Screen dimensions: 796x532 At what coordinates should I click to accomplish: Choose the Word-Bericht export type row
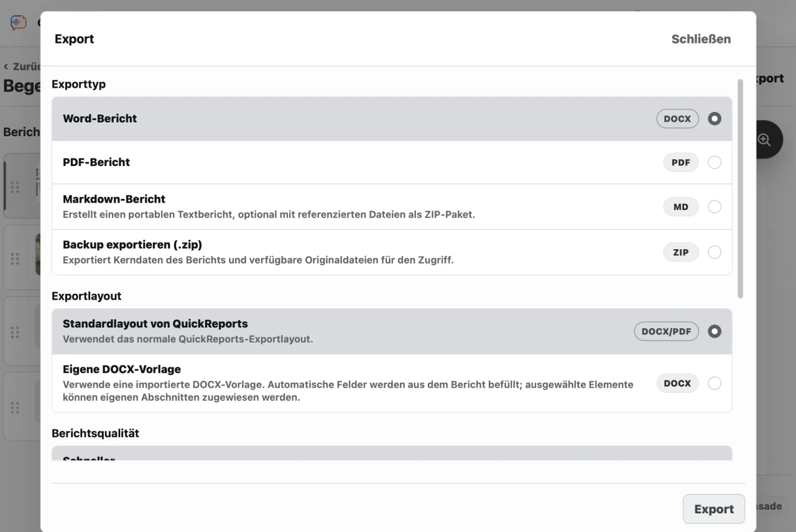click(x=392, y=119)
